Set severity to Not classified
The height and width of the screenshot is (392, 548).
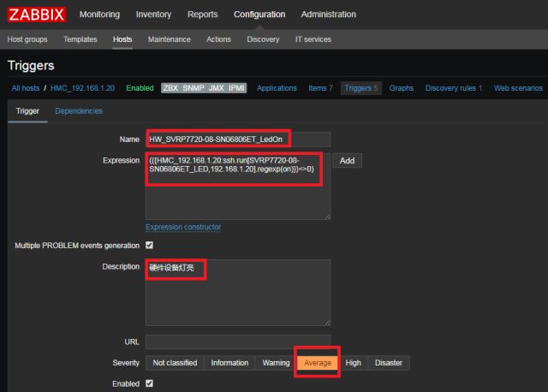(175, 363)
